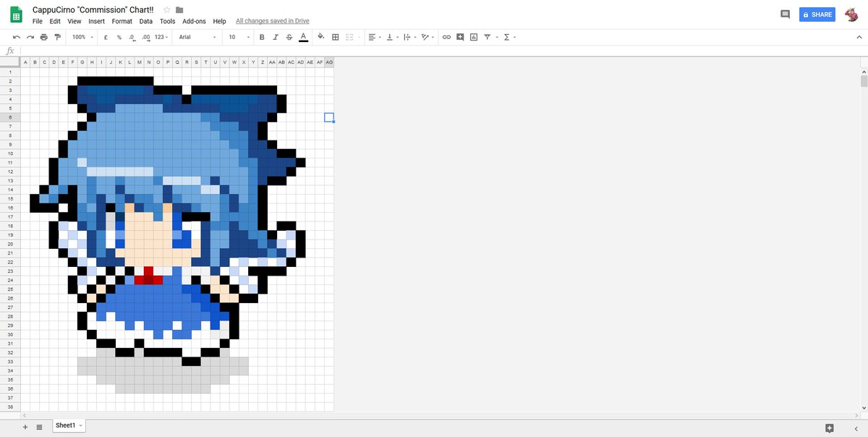Open the vertical align dropdown
The width and height of the screenshot is (868, 437).
click(x=391, y=37)
